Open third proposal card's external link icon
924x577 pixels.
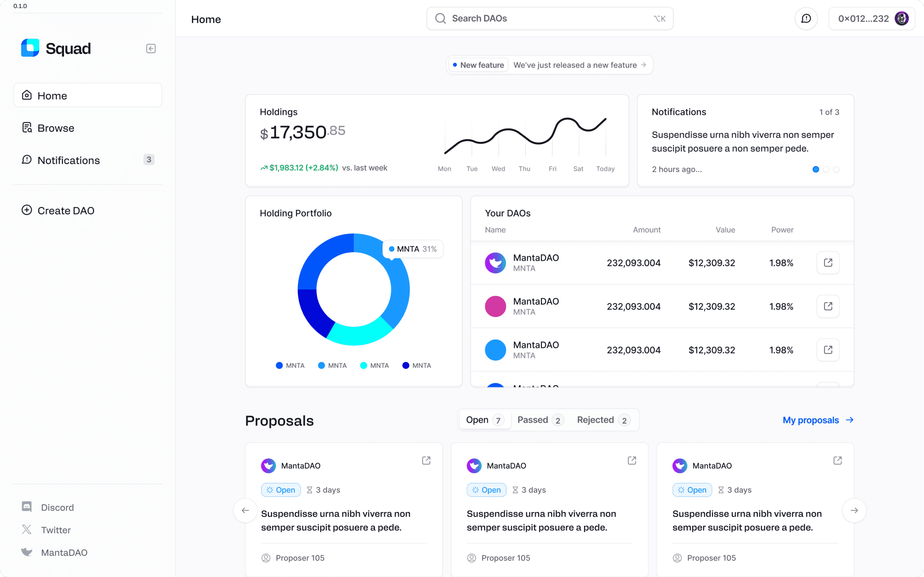coord(837,461)
